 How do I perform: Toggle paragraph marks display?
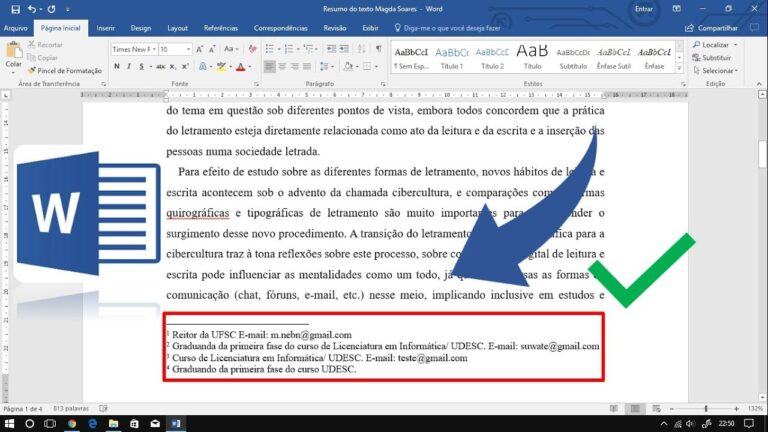click(379, 49)
